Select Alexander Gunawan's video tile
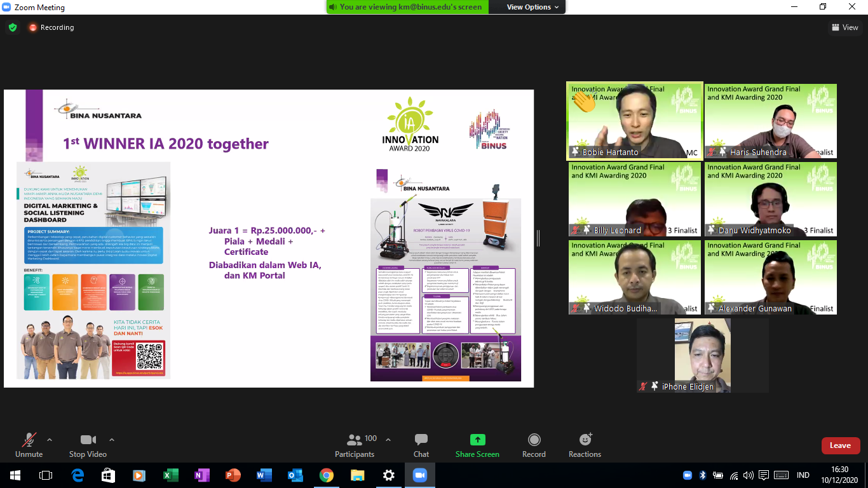The height and width of the screenshot is (488, 868). (770, 277)
